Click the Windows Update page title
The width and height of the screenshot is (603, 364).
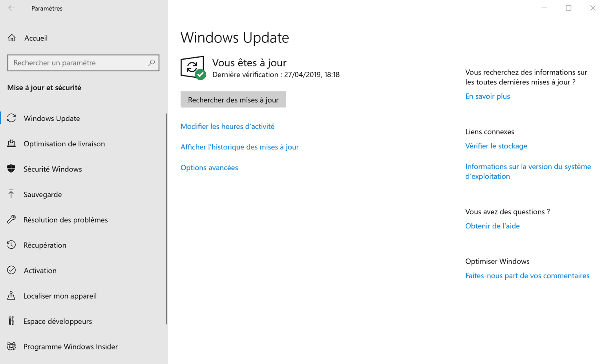coord(235,38)
